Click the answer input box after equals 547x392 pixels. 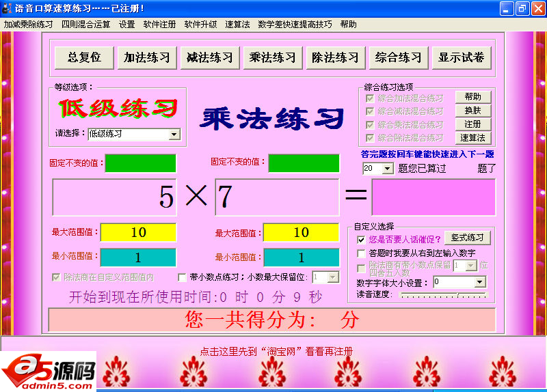[433, 197]
